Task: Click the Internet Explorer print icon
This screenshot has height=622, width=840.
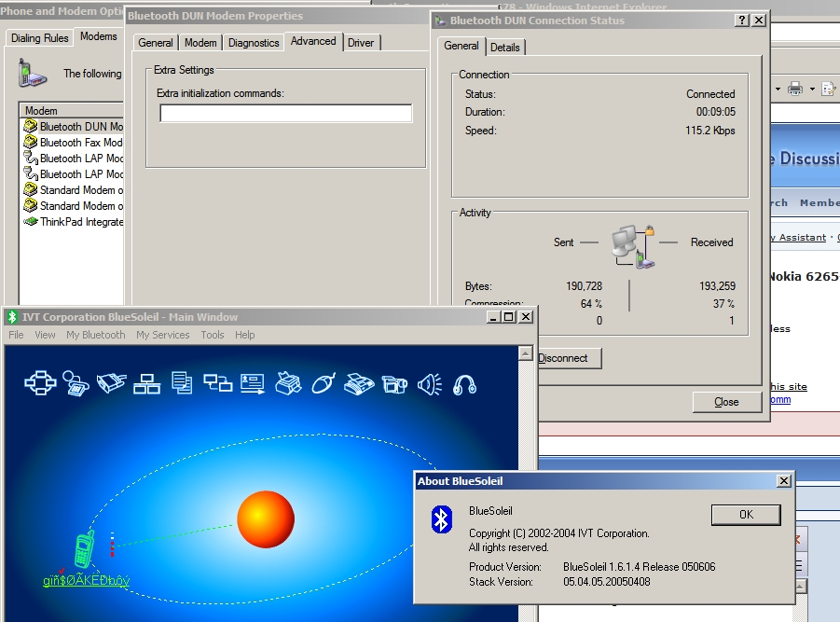Action: (x=795, y=89)
